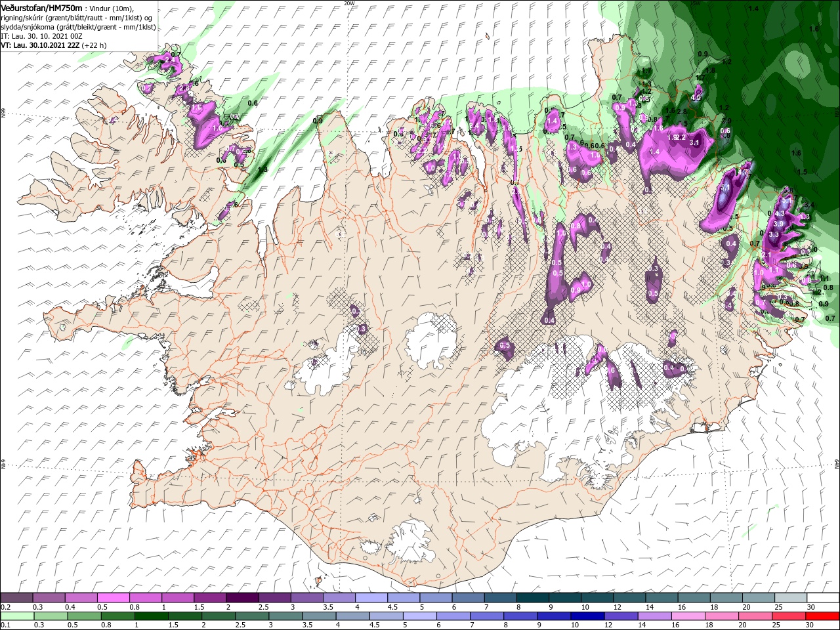Pick lower legend swatch between 0.5 and 0.8
This screenshot has height=630, width=840.
(x=84, y=616)
